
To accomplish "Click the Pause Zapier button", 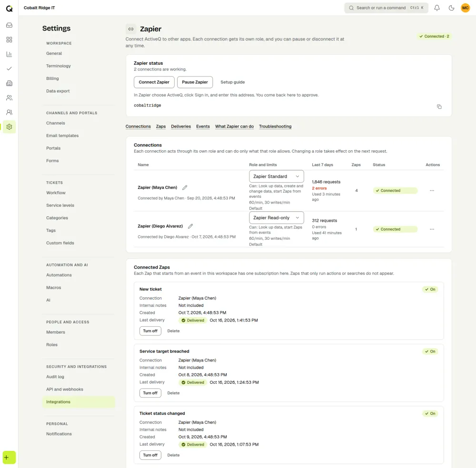I will (195, 82).
